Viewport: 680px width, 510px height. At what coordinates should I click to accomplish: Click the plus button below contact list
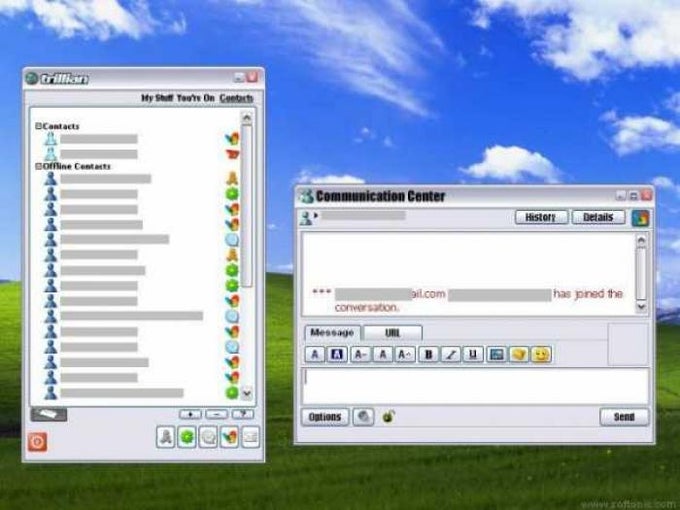pos(190,414)
